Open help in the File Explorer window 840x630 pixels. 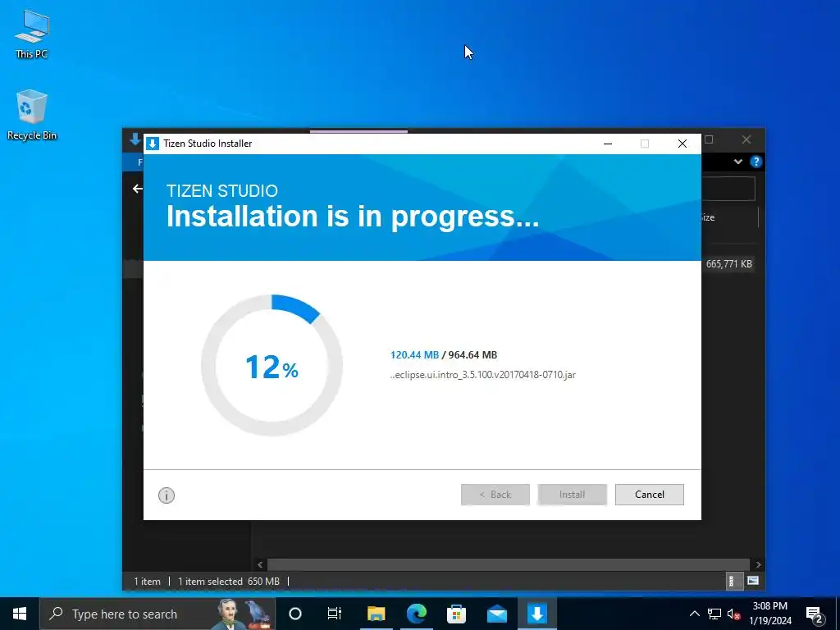click(756, 162)
